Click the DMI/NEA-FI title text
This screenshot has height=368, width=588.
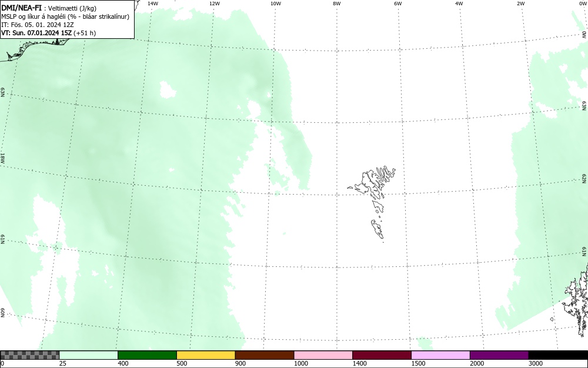21,8
